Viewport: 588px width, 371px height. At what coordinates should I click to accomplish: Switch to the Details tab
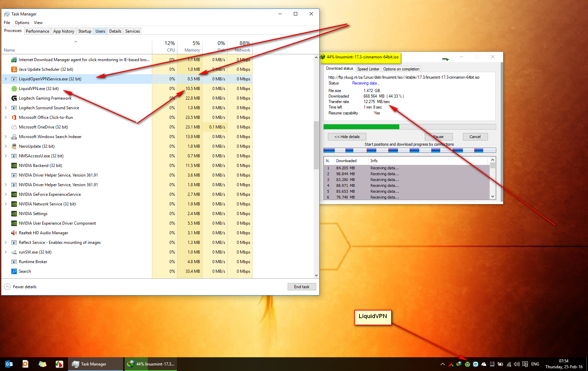tap(115, 31)
